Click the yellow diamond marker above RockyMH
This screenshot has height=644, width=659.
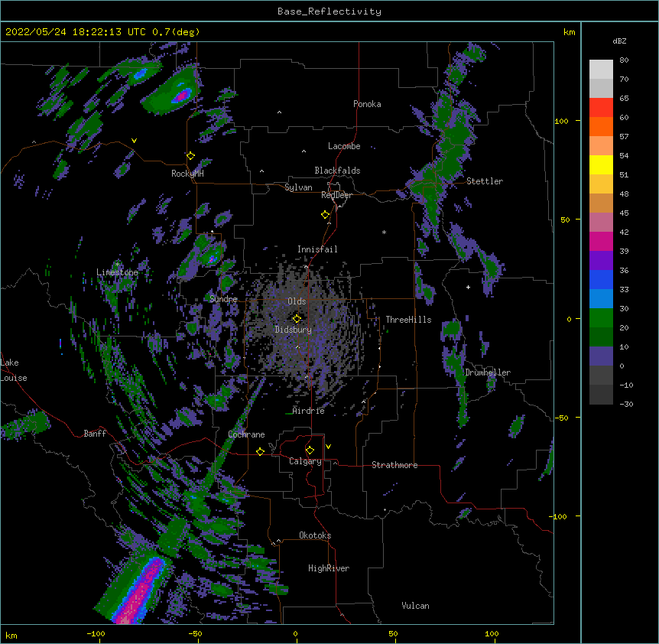(x=191, y=155)
